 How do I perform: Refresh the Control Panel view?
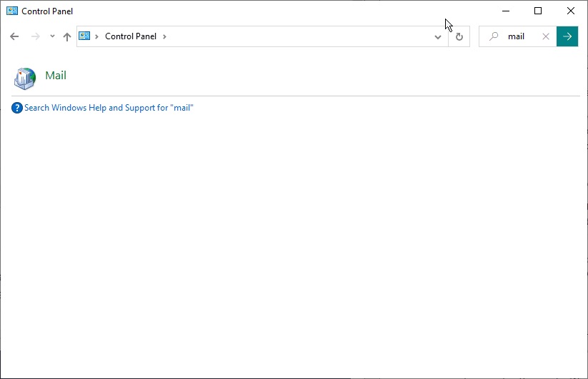pos(459,36)
